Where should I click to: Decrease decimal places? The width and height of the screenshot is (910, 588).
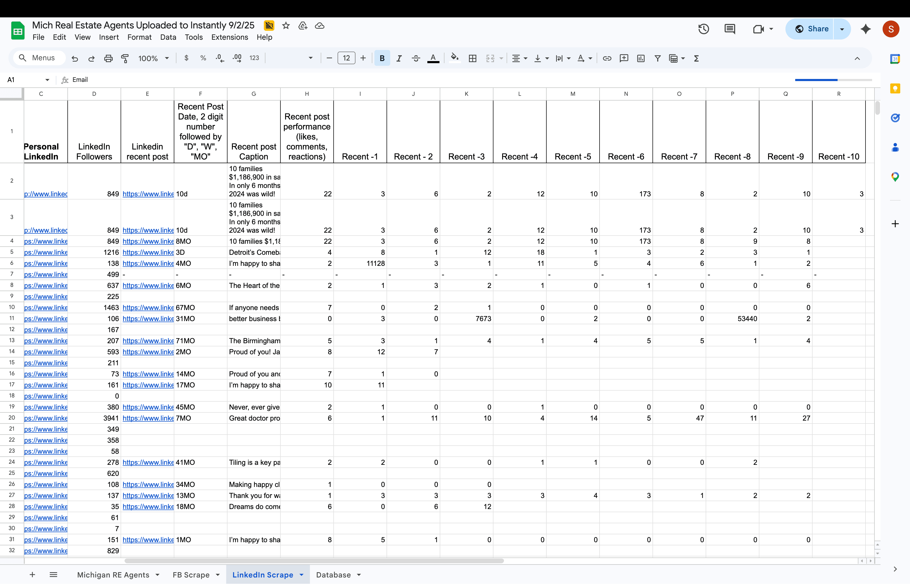coord(220,58)
